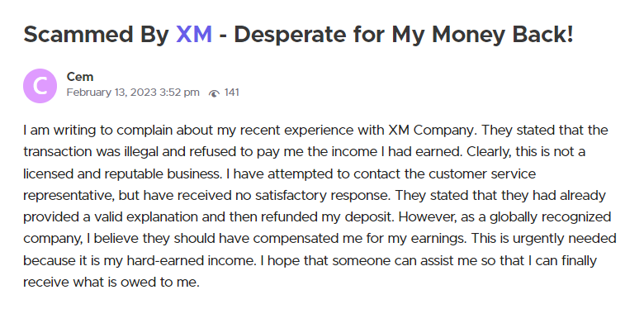644x328 pixels.
Task: Click Cem's purple avatar circle
Action: tap(40, 85)
